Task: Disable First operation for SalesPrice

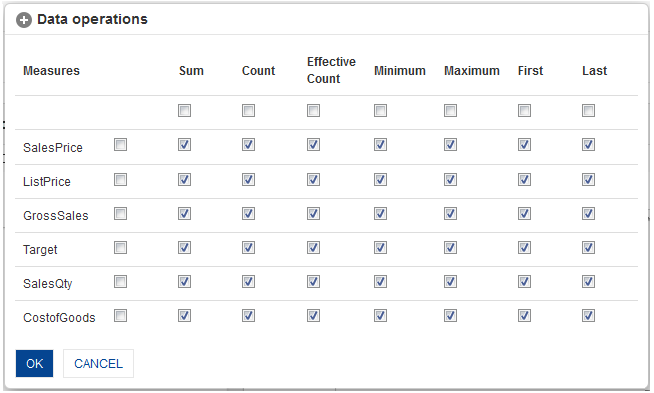Action: (x=524, y=145)
